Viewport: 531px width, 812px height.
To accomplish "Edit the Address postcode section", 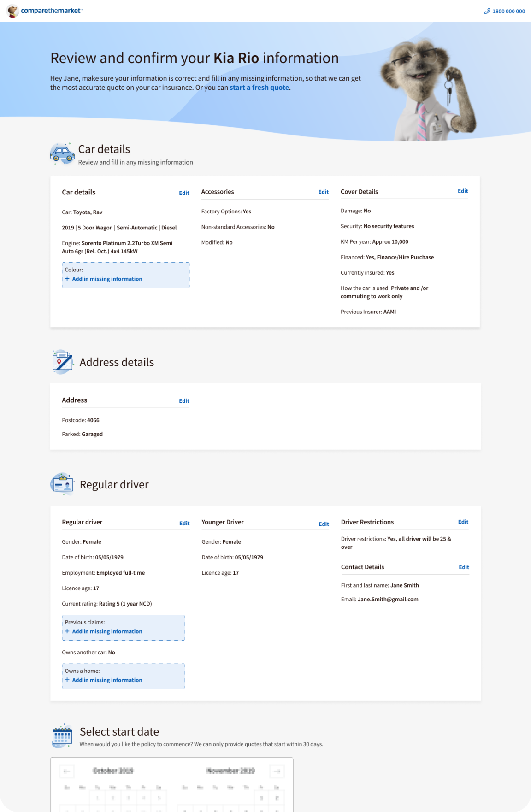I will (x=184, y=401).
